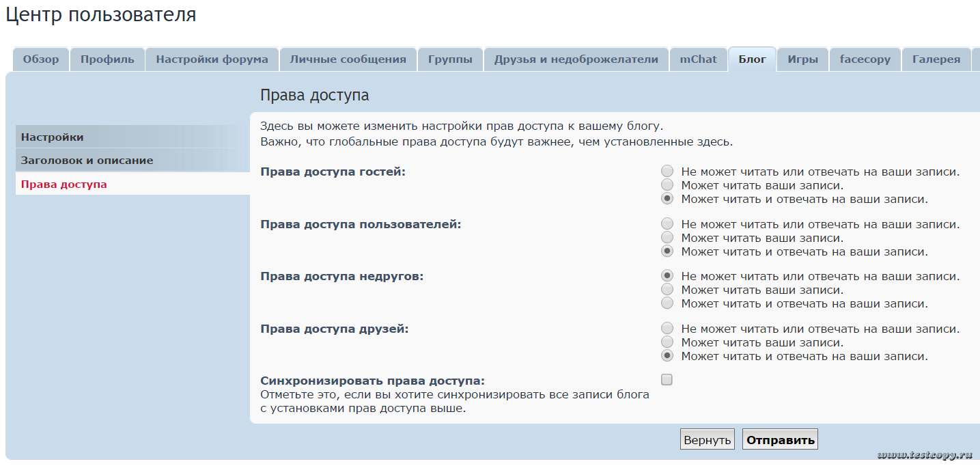Open the Группы tab
This screenshot has height=466, width=980.
(450, 59)
